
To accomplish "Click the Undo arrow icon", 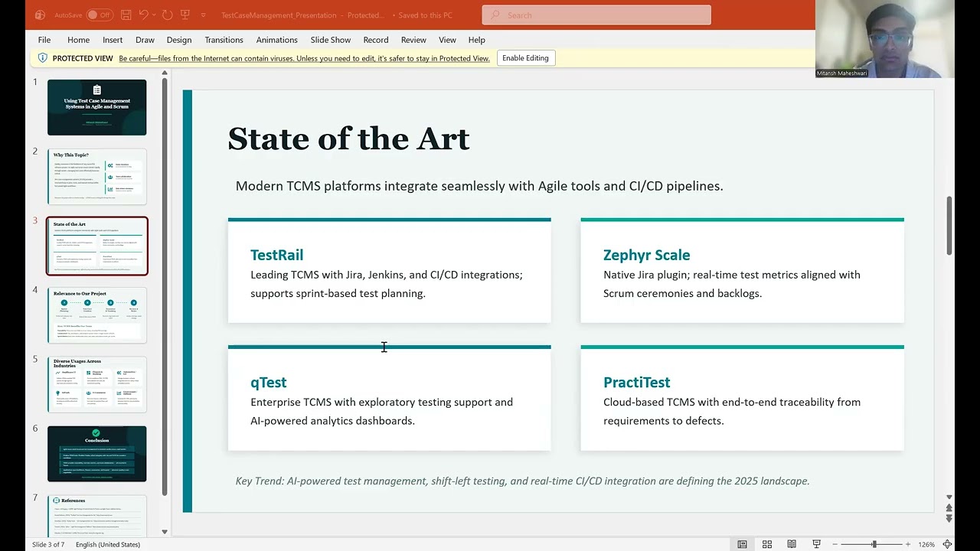I will (143, 15).
